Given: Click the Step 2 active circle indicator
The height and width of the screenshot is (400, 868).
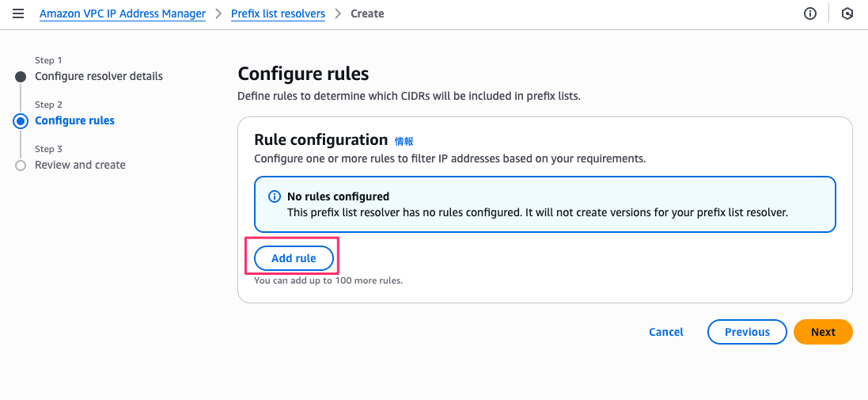Looking at the screenshot, I should (21, 121).
